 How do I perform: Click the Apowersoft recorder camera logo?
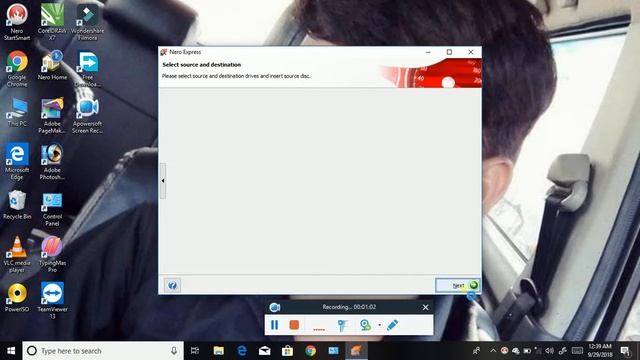[x=275, y=307]
